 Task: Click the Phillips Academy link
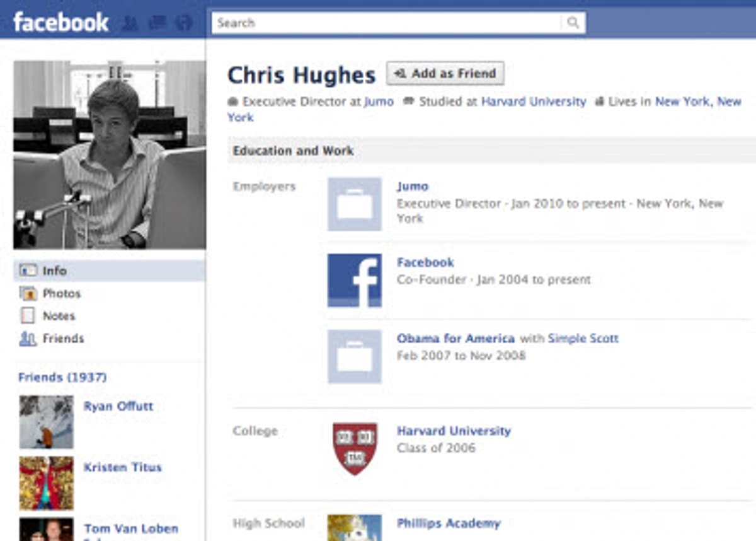(448, 523)
